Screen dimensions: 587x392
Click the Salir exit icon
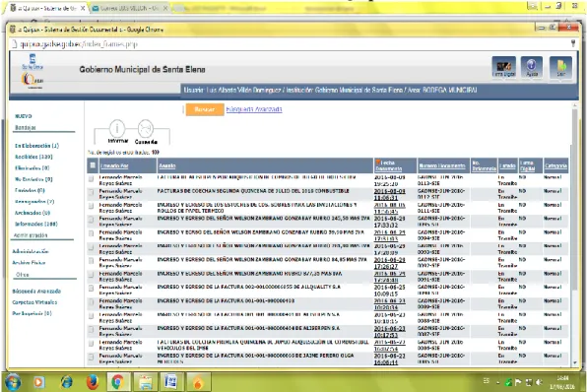coord(560,67)
